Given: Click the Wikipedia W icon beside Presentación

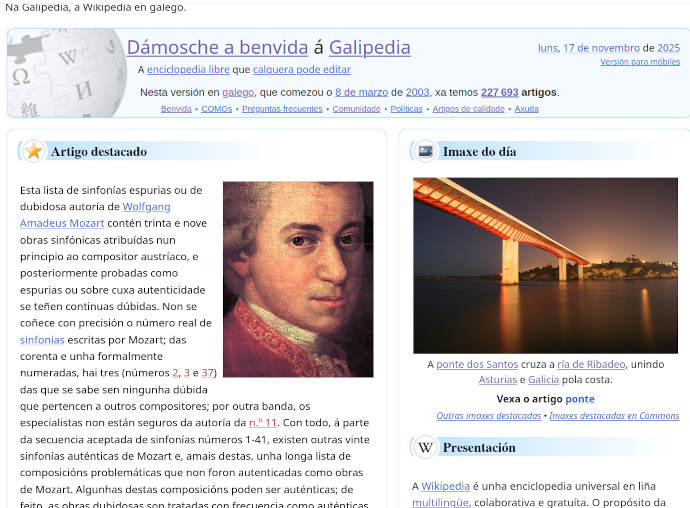Looking at the screenshot, I should (425, 447).
